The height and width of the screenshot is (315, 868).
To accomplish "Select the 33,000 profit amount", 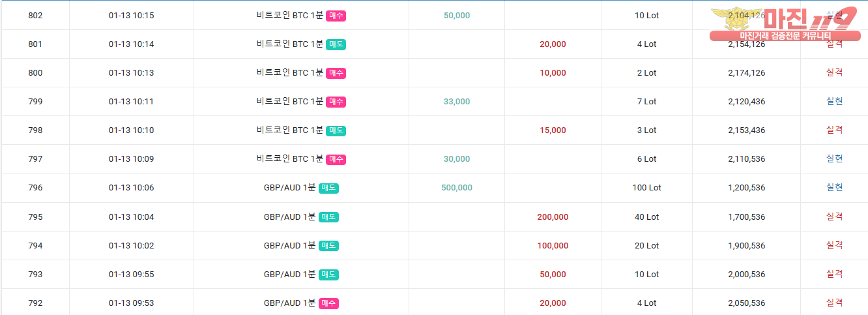I will tap(457, 102).
